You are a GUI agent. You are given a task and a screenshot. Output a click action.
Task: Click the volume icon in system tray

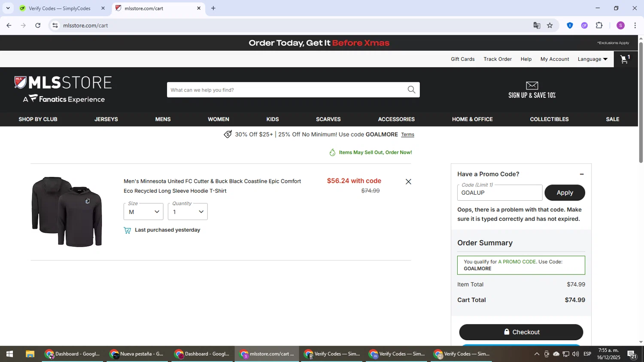(575, 354)
